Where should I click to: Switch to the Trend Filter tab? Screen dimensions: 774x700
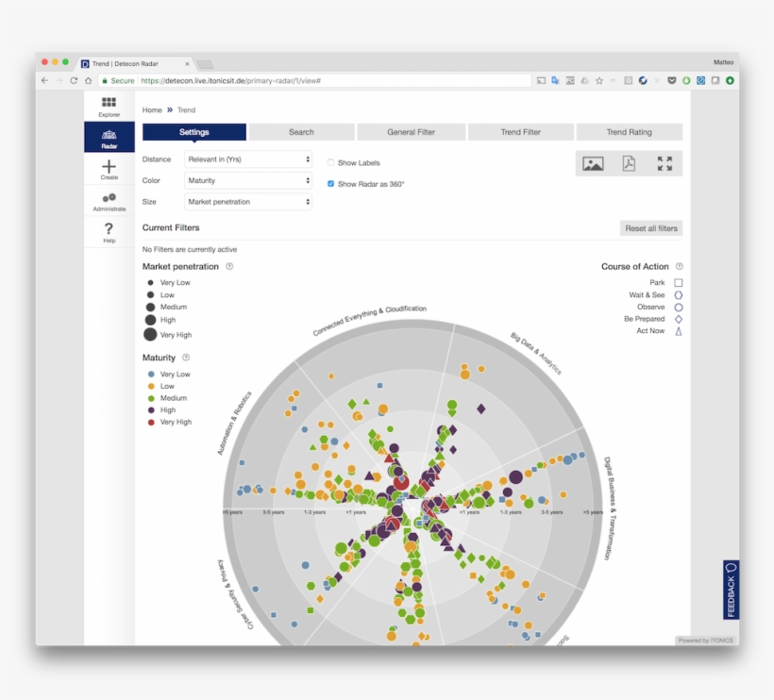click(520, 132)
